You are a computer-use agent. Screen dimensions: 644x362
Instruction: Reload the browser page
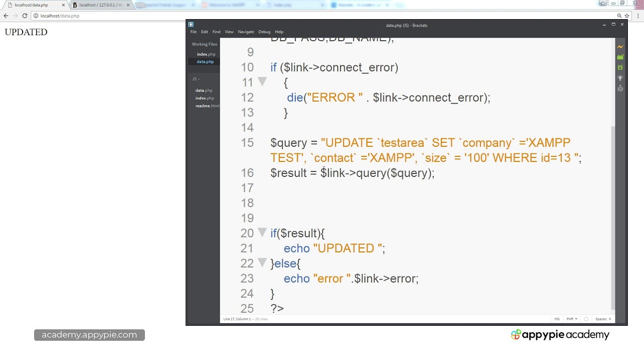click(25, 16)
